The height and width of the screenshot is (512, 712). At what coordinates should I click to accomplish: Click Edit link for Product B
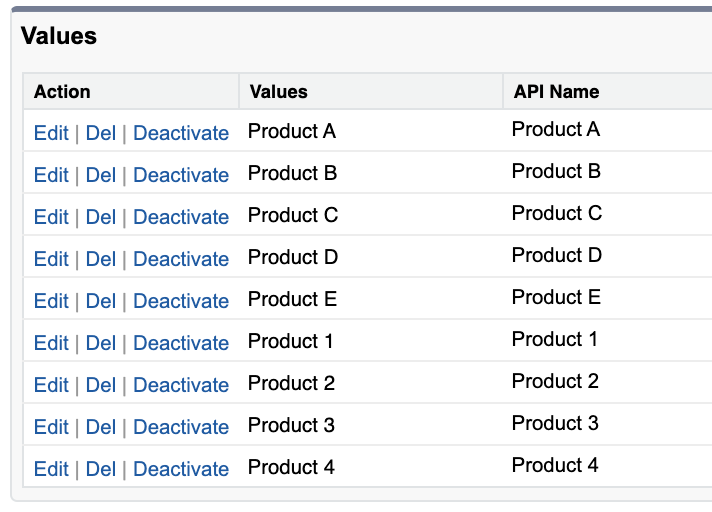(x=51, y=175)
